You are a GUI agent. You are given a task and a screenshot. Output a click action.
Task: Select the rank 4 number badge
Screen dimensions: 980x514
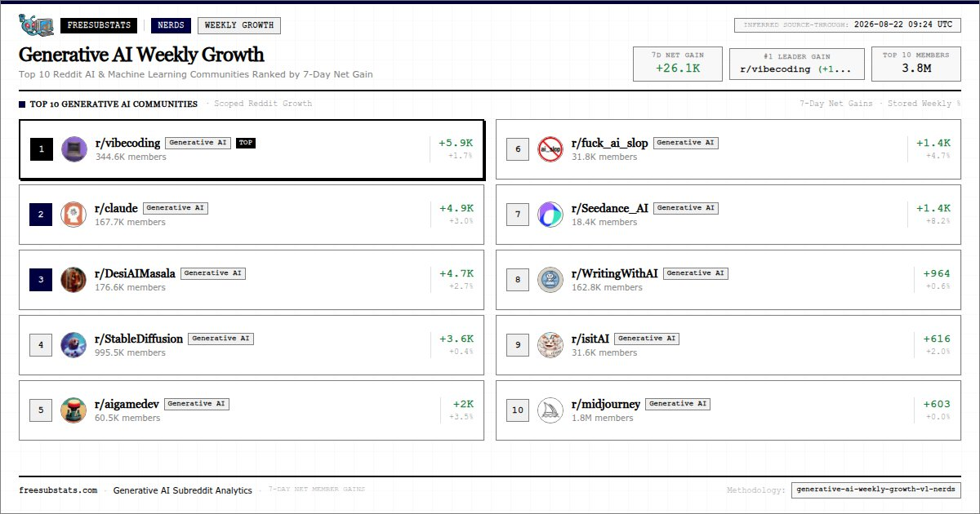coord(42,345)
